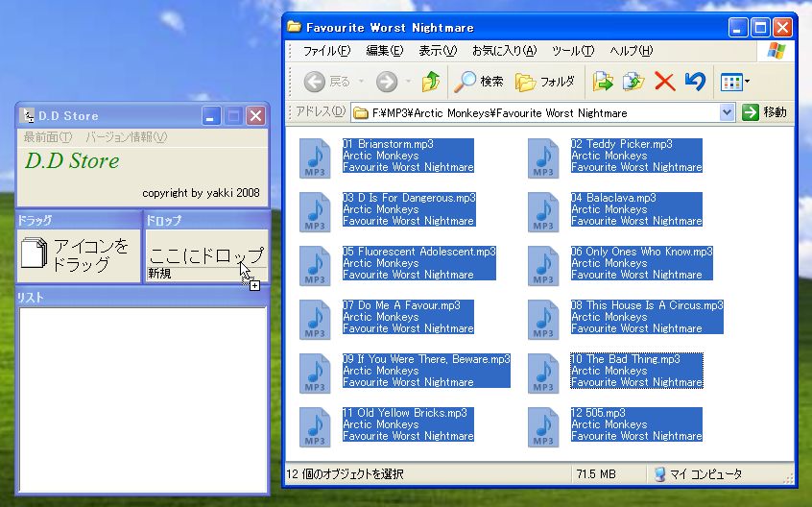Click the D.D Store title bar icon
812x507 pixels.
[x=28, y=115]
